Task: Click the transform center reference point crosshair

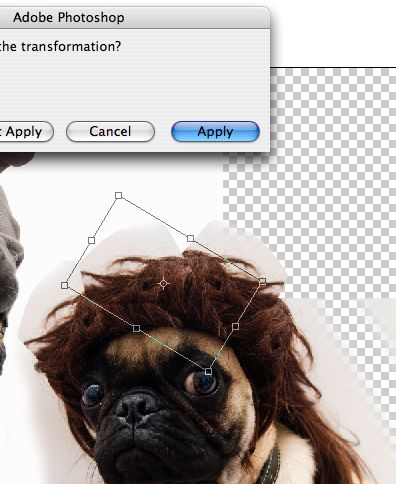Action: tap(163, 284)
